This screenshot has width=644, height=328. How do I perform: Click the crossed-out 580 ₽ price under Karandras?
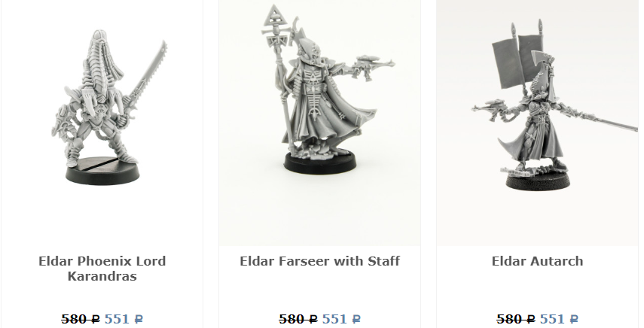(81, 318)
